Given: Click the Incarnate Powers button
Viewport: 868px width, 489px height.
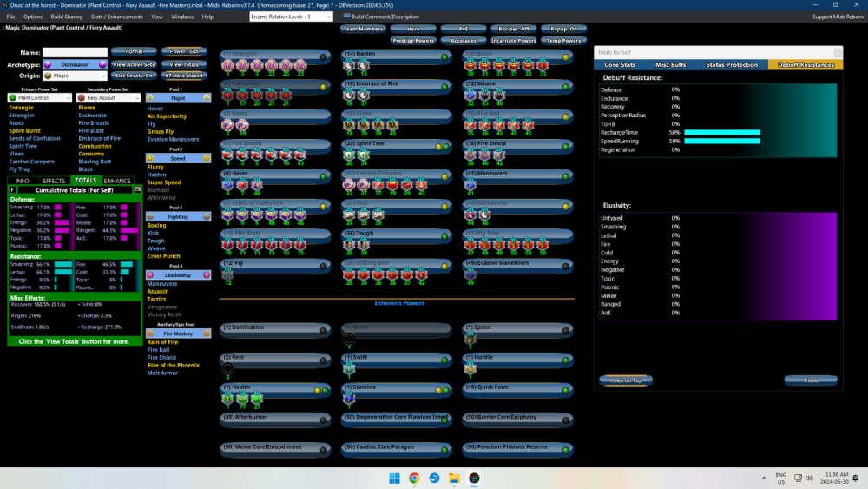Looking at the screenshot, I should [x=514, y=41].
